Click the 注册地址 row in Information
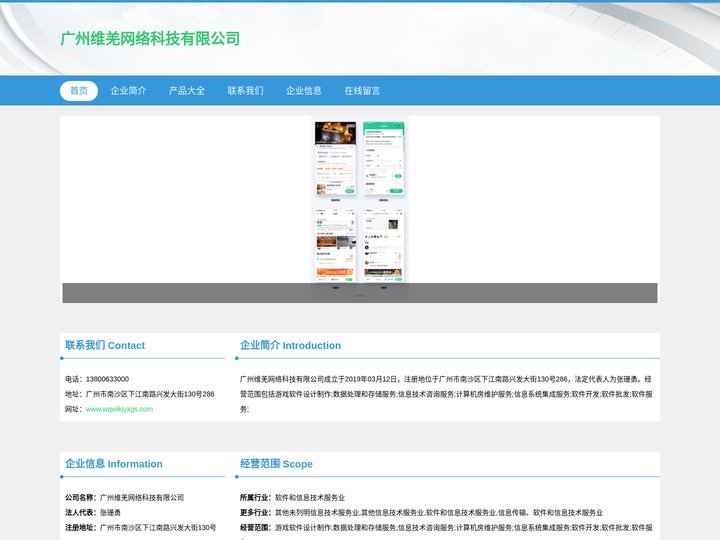Image resolution: width=720 pixels, height=540 pixels. pos(141,528)
